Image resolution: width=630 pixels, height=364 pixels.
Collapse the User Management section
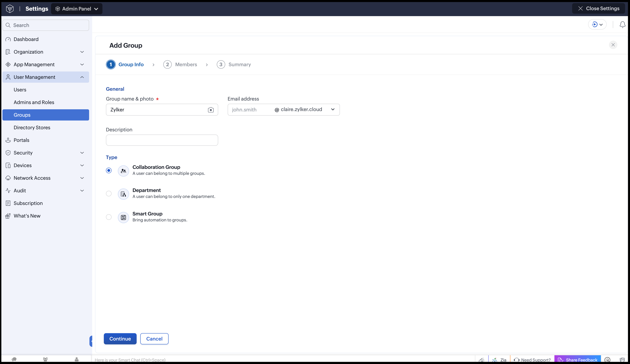(46, 77)
